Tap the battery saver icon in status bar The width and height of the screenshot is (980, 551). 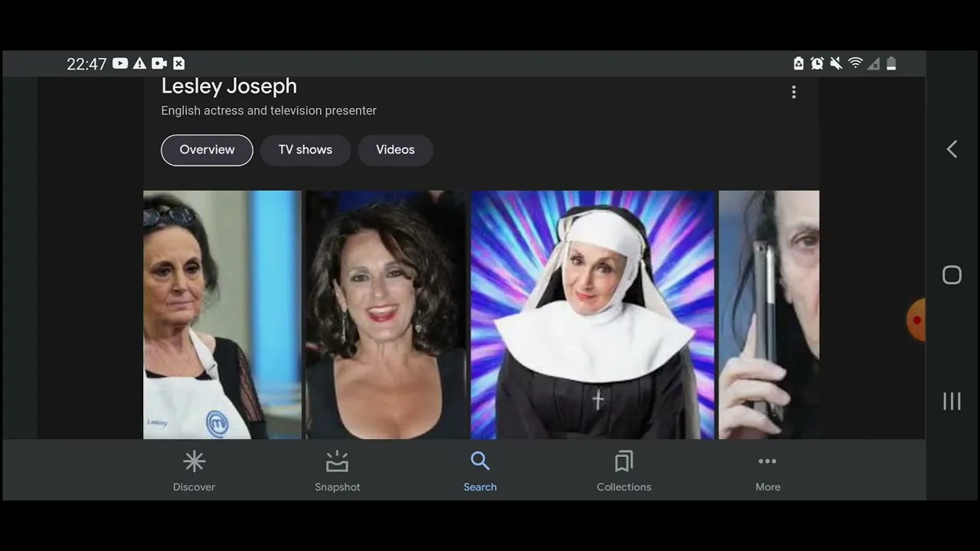(x=799, y=64)
